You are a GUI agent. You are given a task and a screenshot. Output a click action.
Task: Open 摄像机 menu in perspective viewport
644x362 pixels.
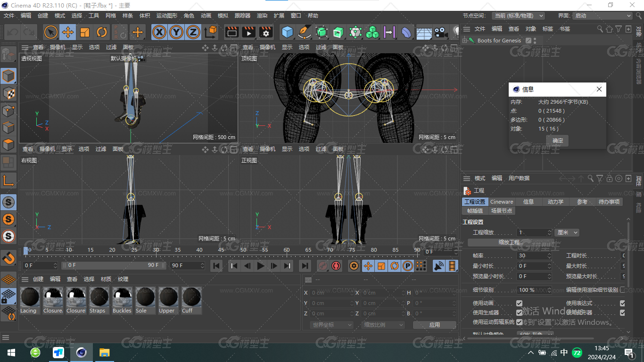(x=58, y=47)
